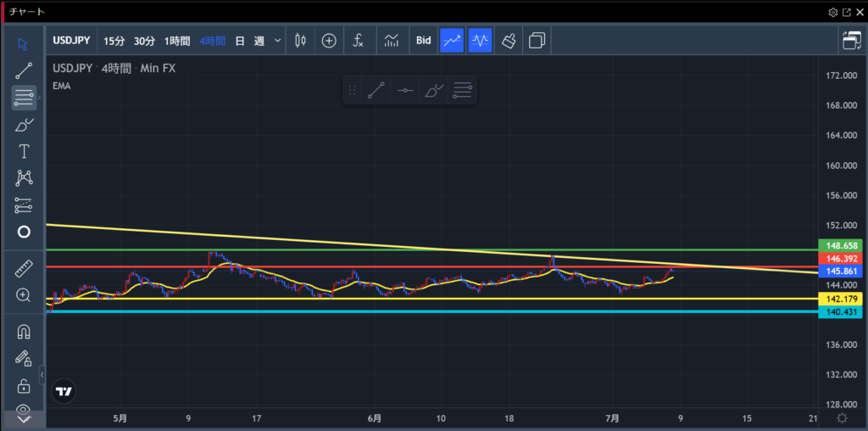The width and height of the screenshot is (868, 431).
Task: Toggle the blue pulse waveform button
Action: click(x=480, y=41)
